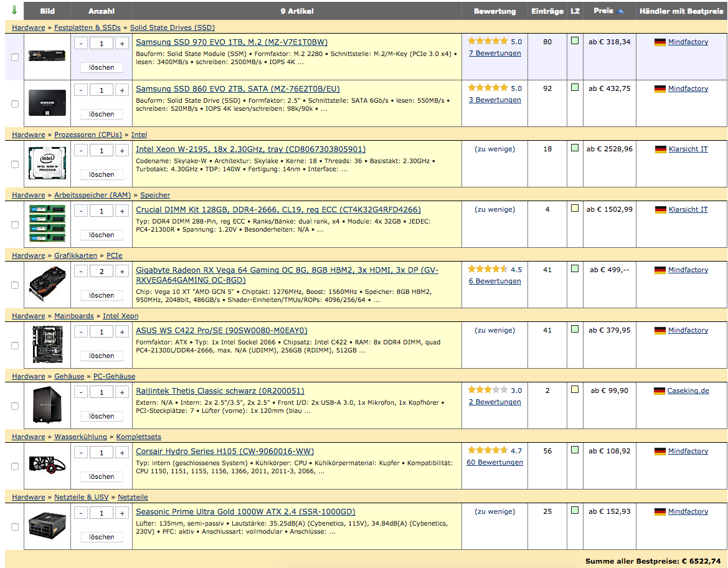Viewport: 728px width, 568px height.
Task: Open Mindfactory dealer link for ASUS WS C422
Action: [688, 330]
